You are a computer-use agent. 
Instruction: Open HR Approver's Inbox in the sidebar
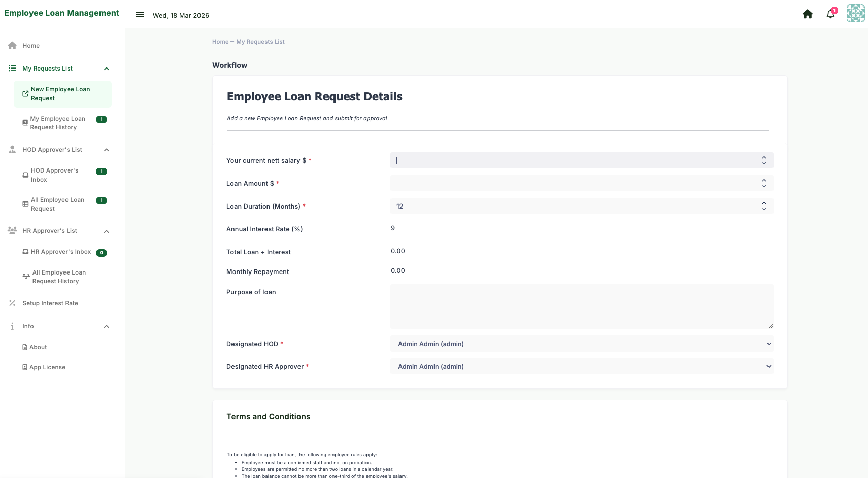tap(60, 252)
